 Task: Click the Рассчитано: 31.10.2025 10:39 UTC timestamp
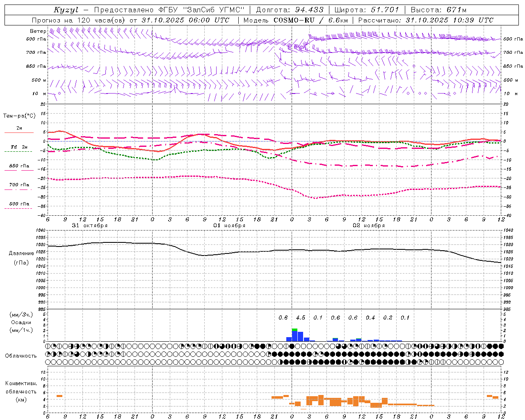click(426, 20)
